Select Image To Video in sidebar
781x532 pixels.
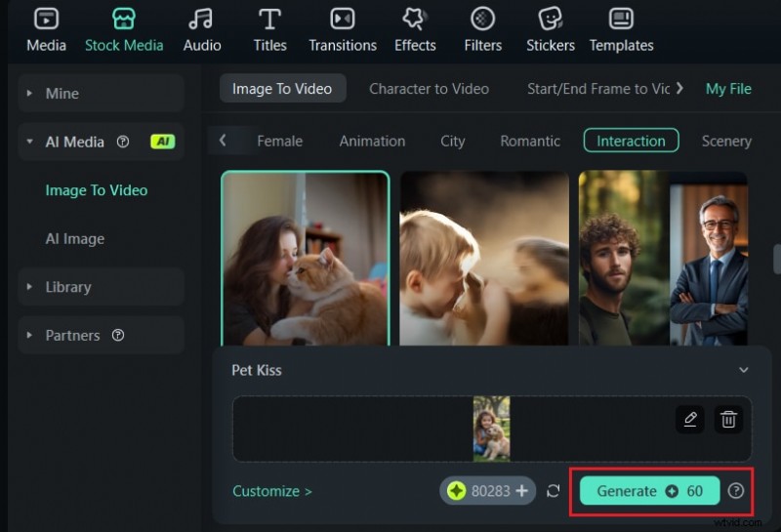point(97,190)
